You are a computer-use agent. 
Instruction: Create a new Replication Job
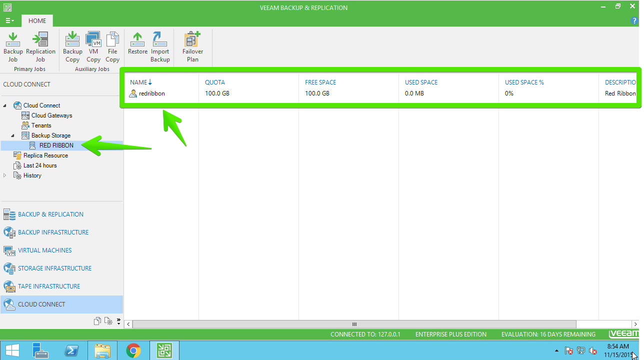pyautogui.click(x=40, y=47)
